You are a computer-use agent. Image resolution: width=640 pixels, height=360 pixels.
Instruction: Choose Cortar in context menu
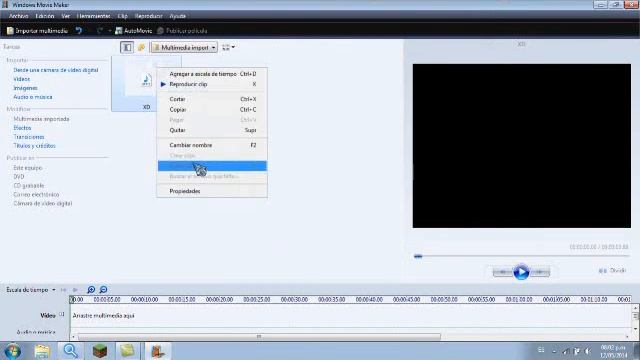tap(212, 99)
